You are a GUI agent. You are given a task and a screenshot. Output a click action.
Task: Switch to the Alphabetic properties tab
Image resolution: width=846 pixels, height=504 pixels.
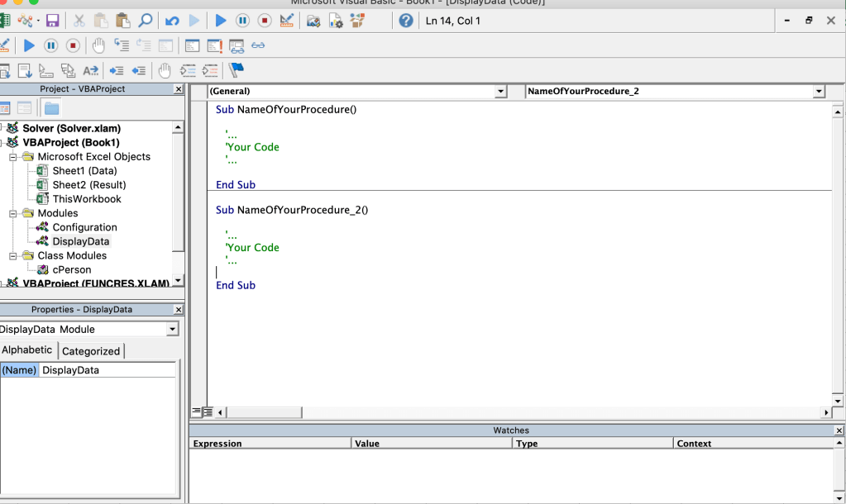(x=27, y=350)
